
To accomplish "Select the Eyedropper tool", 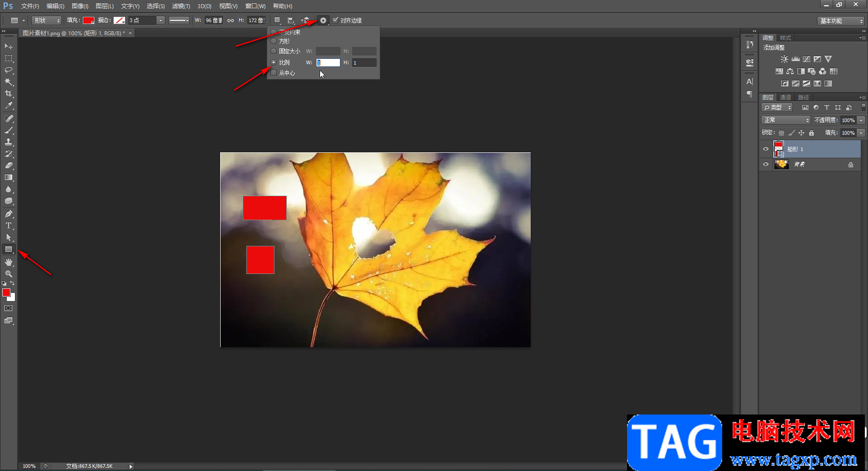I will tap(9, 106).
